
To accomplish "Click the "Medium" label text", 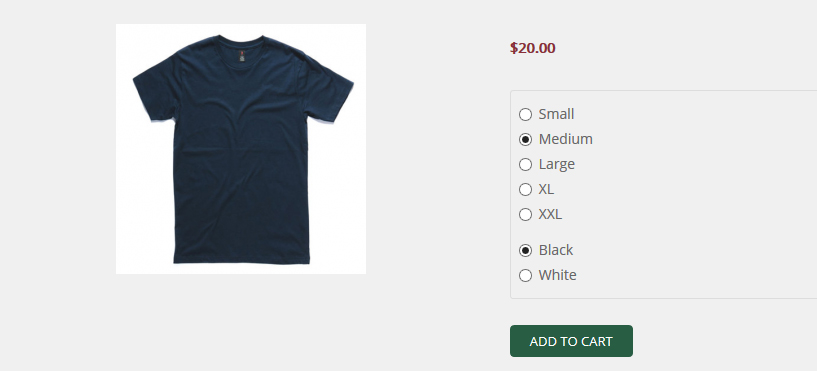I will [565, 139].
